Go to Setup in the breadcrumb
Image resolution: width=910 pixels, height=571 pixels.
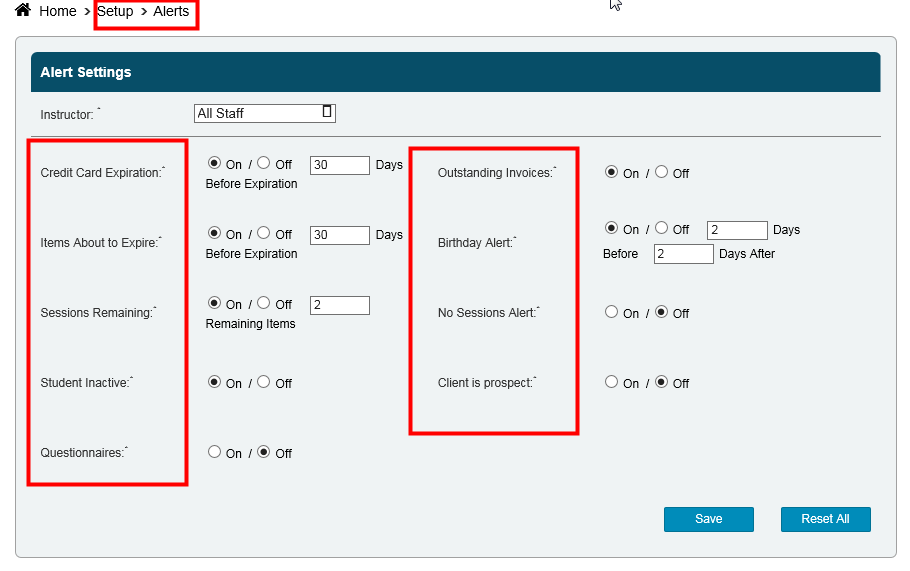tap(115, 12)
